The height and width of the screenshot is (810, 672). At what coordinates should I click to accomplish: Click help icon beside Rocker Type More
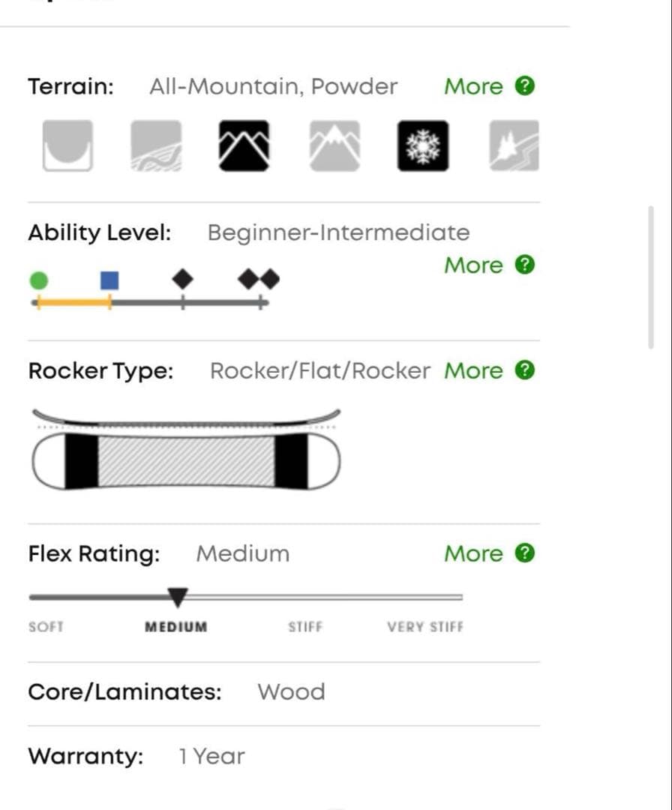525,370
